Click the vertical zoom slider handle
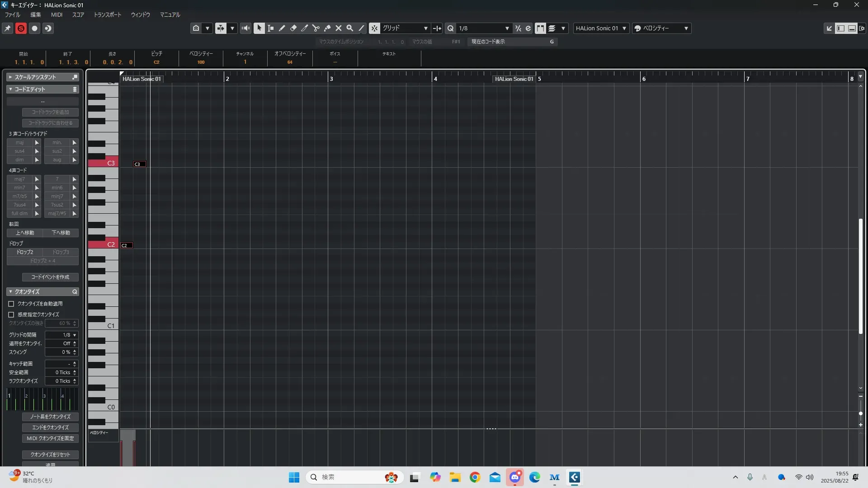Image resolution: width=868 pixels, height=488 pixels. 861,413
